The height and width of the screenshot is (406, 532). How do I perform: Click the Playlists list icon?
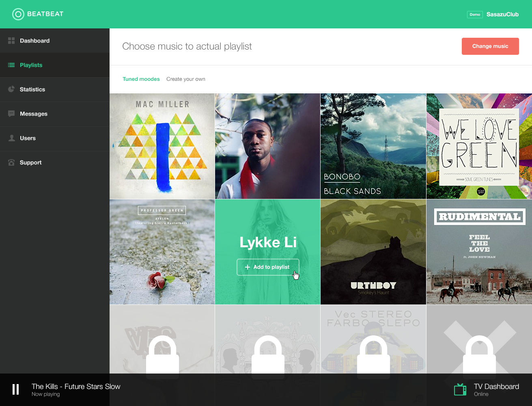coord(11,65)
